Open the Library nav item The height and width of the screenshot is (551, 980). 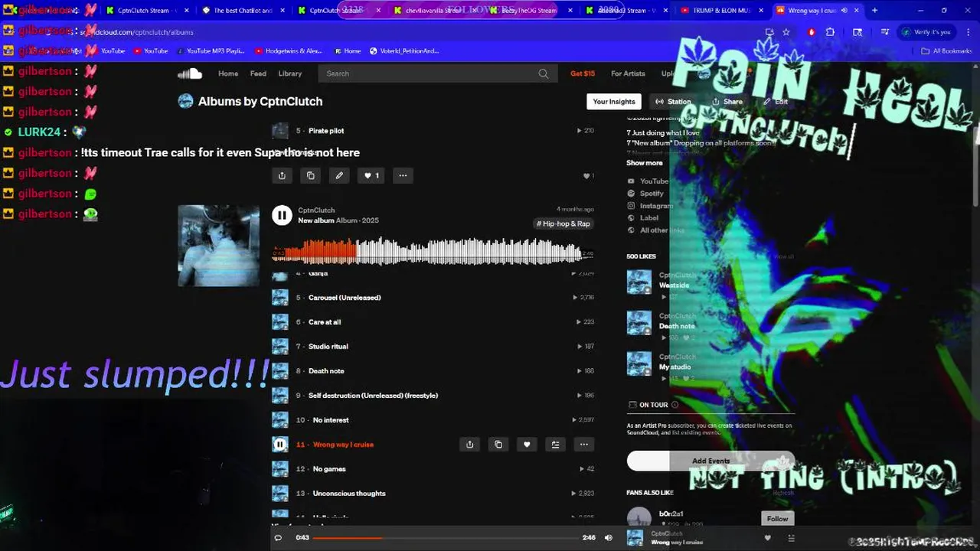[289, 73]
